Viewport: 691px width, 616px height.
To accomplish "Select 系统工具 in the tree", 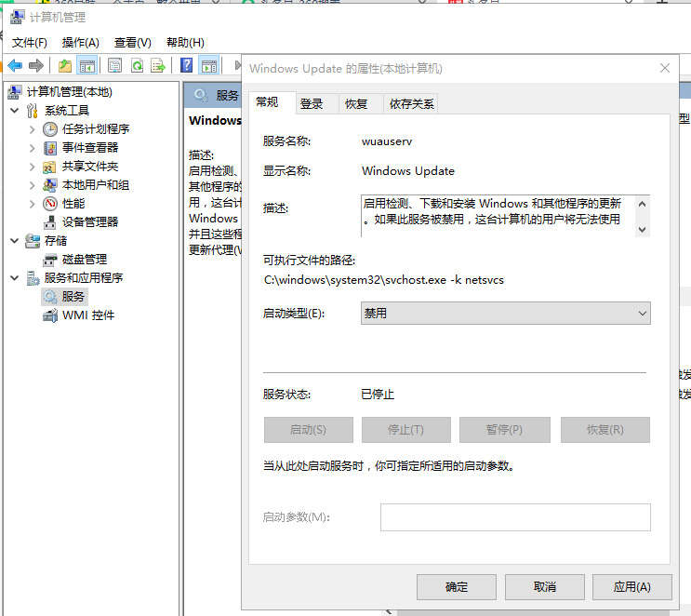I will click(67, 110).
